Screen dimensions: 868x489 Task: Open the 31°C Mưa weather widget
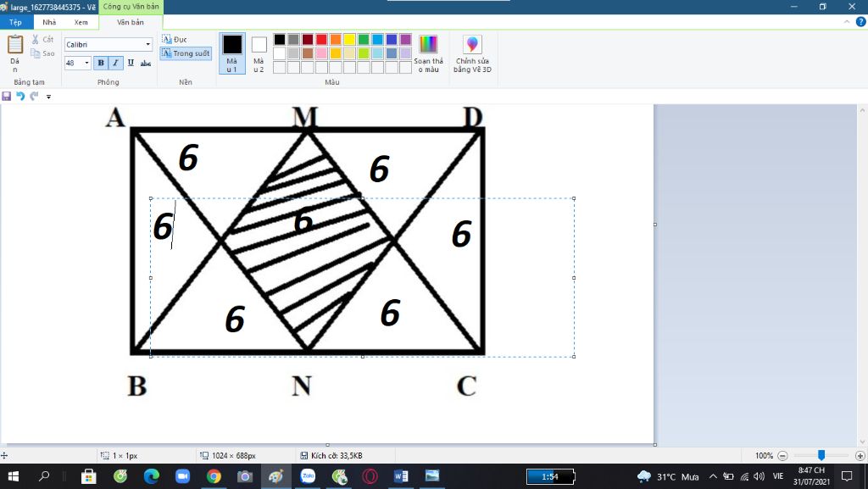[668, 476]
